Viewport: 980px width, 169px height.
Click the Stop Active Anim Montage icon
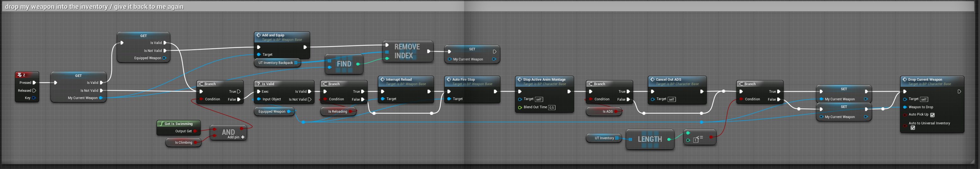tap(519, 79)
